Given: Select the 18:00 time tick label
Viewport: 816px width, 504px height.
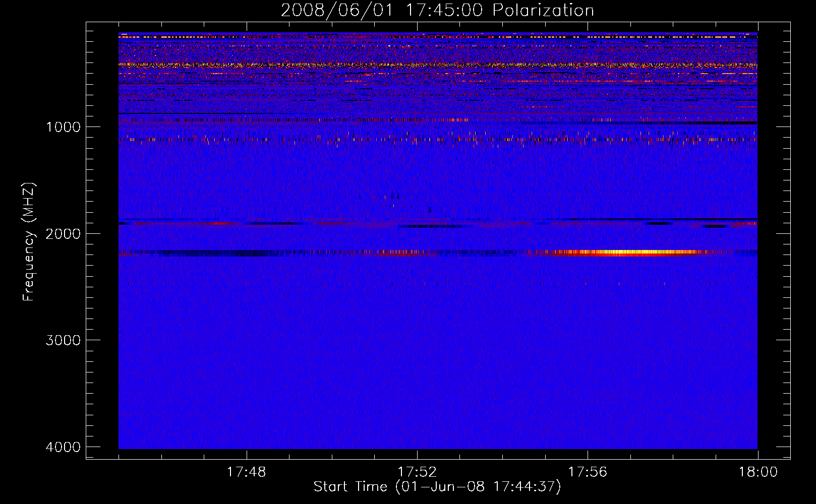Looking at the screenshot, I should 757,472.
